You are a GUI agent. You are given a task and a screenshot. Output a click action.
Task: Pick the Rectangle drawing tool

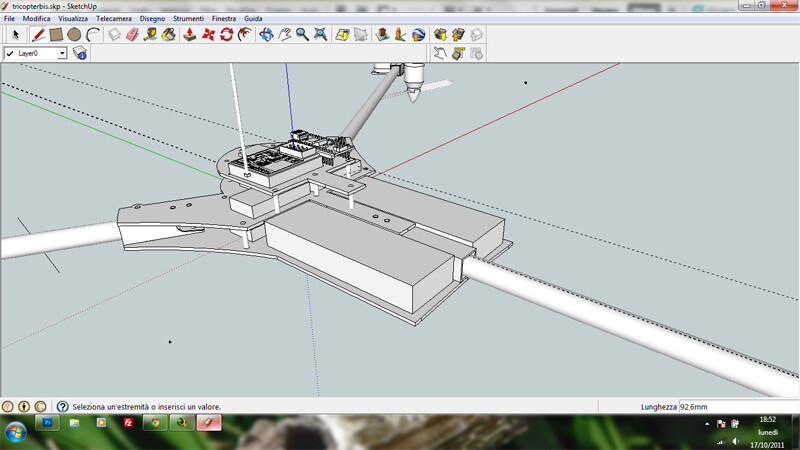[x=57, y=35]
